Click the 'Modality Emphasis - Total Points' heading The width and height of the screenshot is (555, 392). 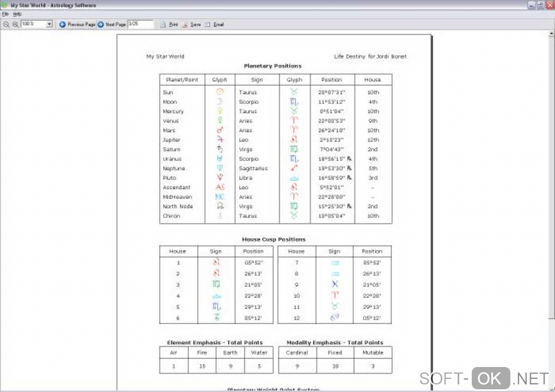(335, 343)
